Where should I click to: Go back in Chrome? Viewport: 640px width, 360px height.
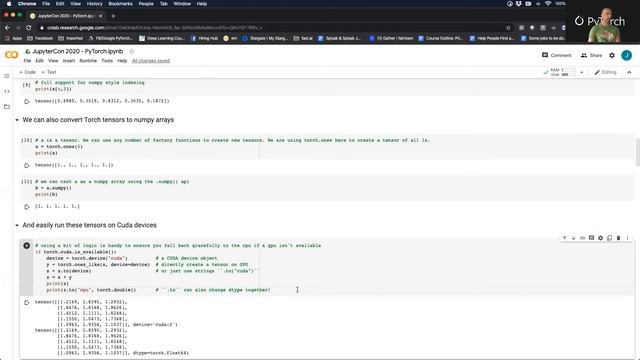click(x=7, y=28)
